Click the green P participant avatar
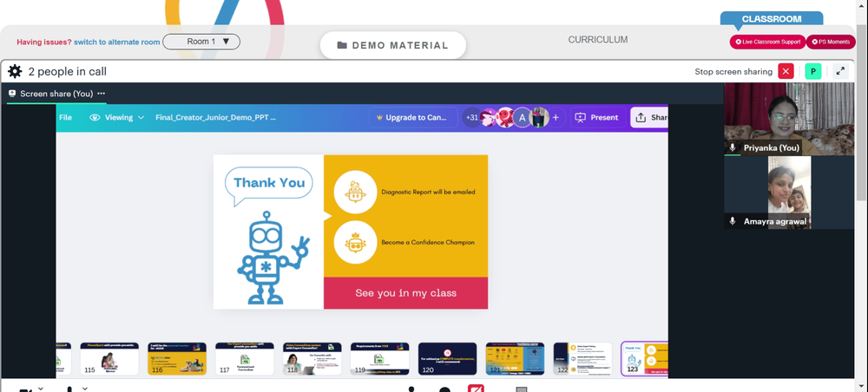This screenshot has height=392, width=868. 812,71
